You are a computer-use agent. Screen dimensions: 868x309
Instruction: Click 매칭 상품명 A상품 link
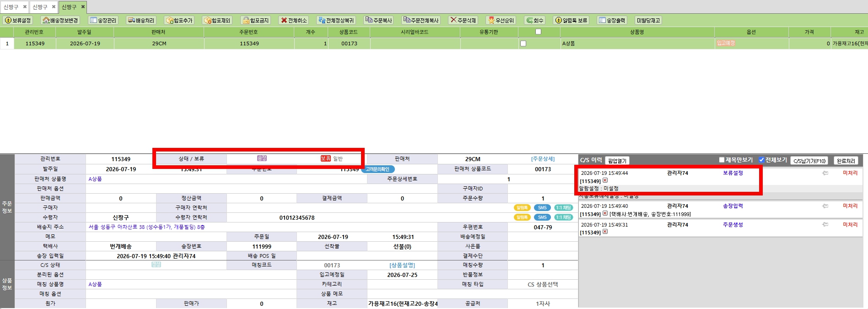[95, 284]
